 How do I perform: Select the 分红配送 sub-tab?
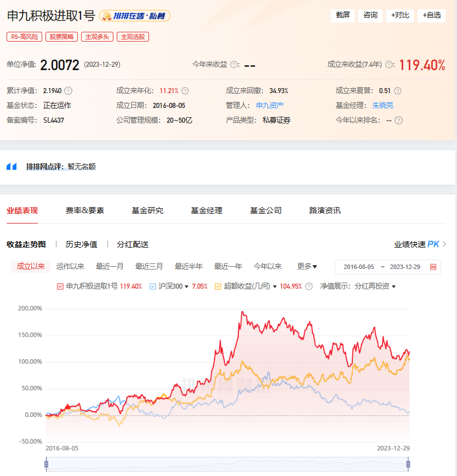[133, 244]
